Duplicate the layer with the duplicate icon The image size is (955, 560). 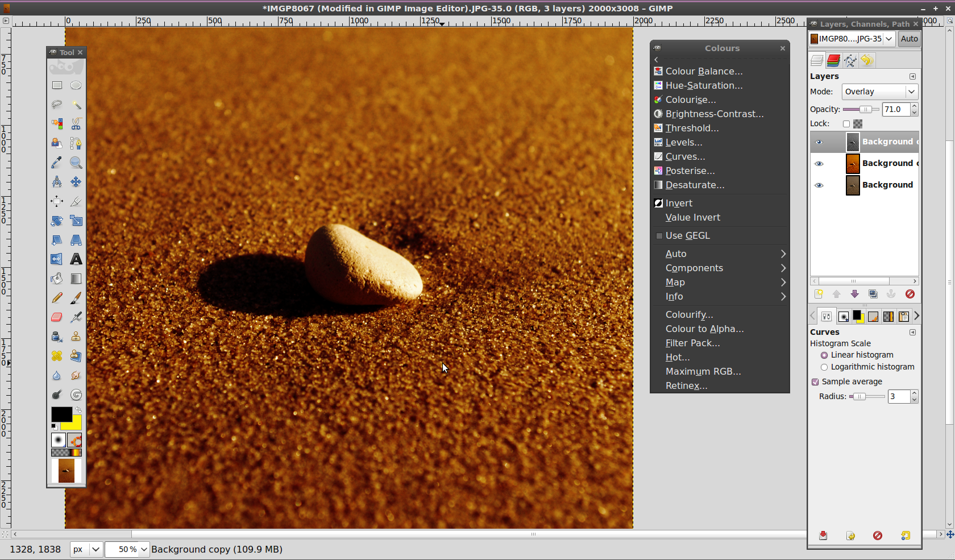click(873, 294)
